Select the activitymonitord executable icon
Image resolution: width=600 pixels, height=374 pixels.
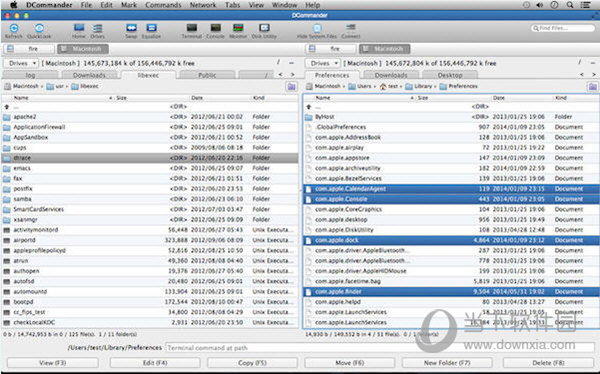click(x=7, y=230)
